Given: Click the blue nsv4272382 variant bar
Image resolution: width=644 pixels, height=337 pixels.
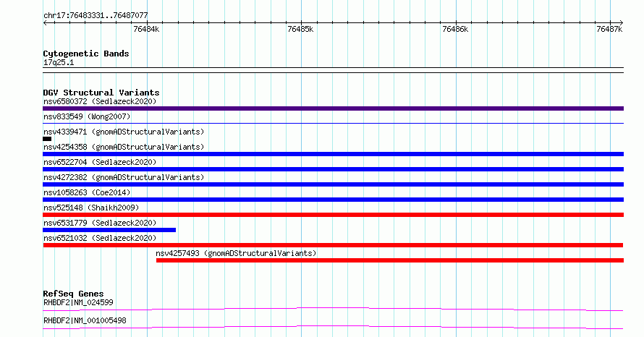Looking at the screenshot, I should click(x=333, y=184).
